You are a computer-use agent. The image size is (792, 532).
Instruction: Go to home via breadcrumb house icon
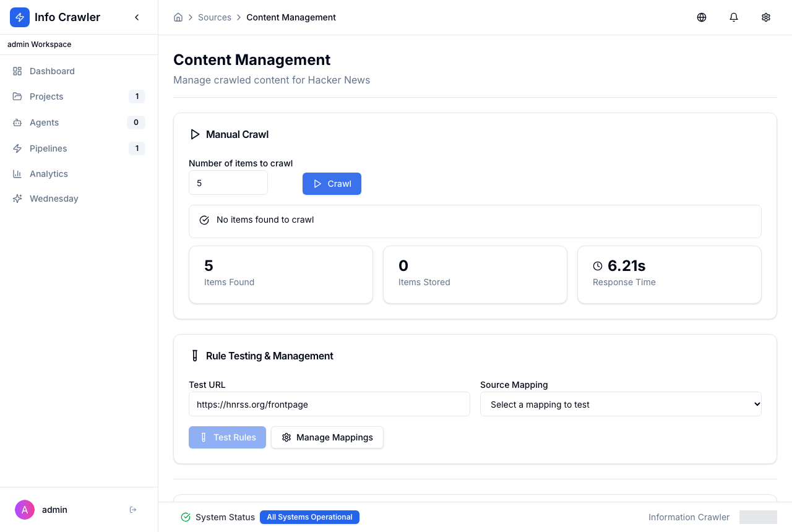178,17
